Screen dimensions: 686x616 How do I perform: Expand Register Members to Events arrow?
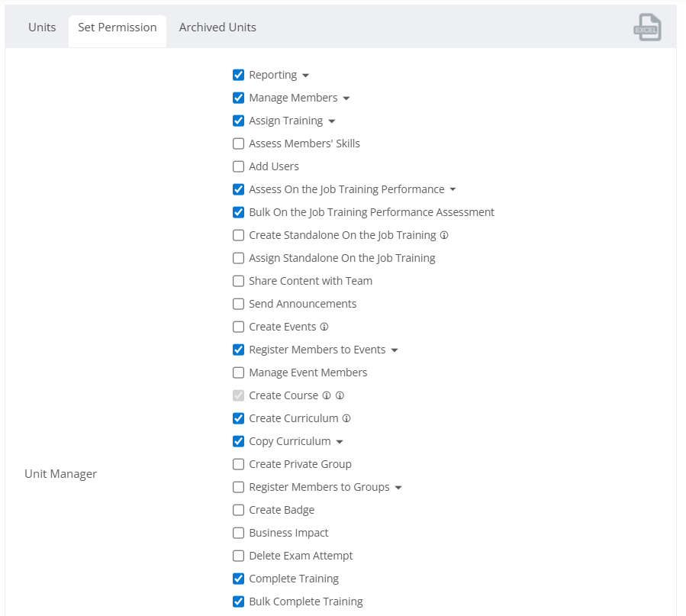[x=395, y=350]
